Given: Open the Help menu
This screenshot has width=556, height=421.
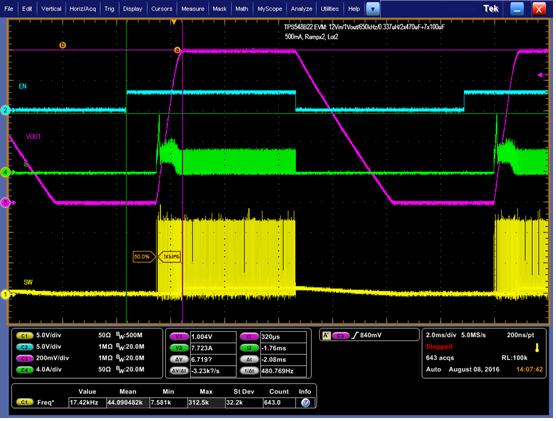Looking at the screenshot, I should pos(354,9).
